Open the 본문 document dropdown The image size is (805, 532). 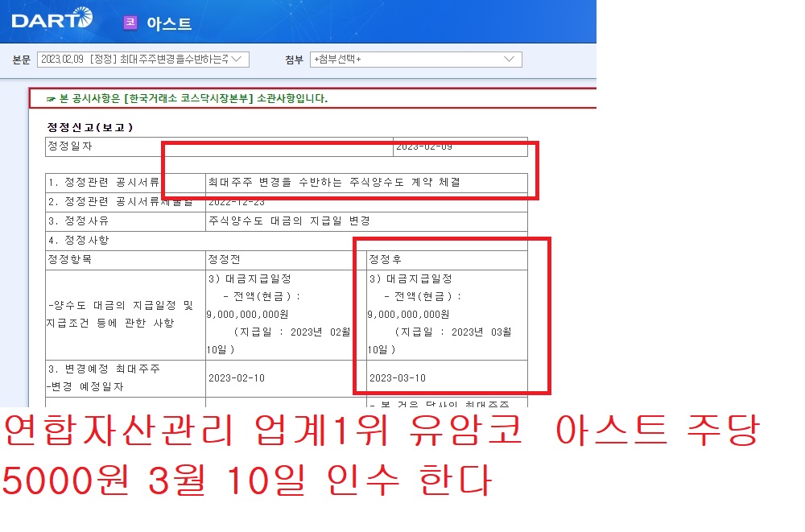pos(142,60)
